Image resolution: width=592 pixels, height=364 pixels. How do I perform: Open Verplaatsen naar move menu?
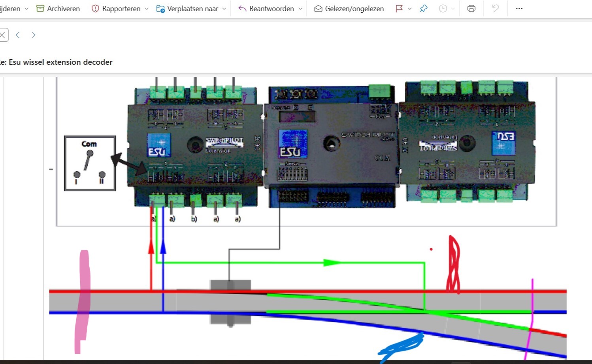(x=192, y=8)
